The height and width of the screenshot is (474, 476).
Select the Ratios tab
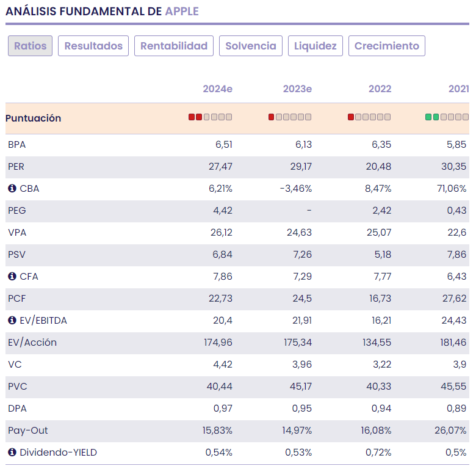point(31,46)
